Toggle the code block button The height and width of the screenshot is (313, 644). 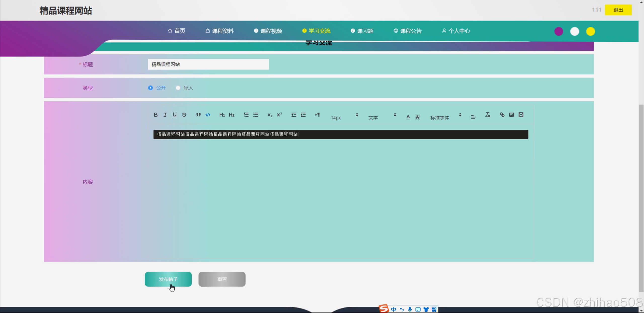point(208,115)
